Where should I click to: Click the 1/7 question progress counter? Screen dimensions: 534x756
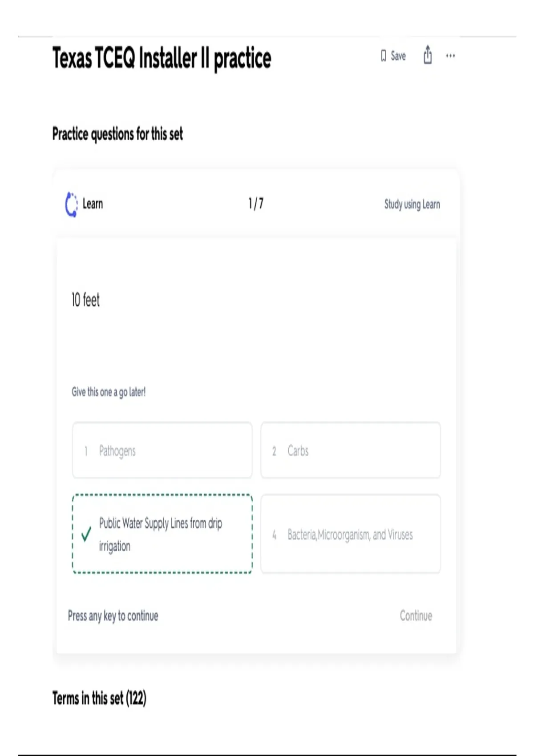click(x=256, y=204)
